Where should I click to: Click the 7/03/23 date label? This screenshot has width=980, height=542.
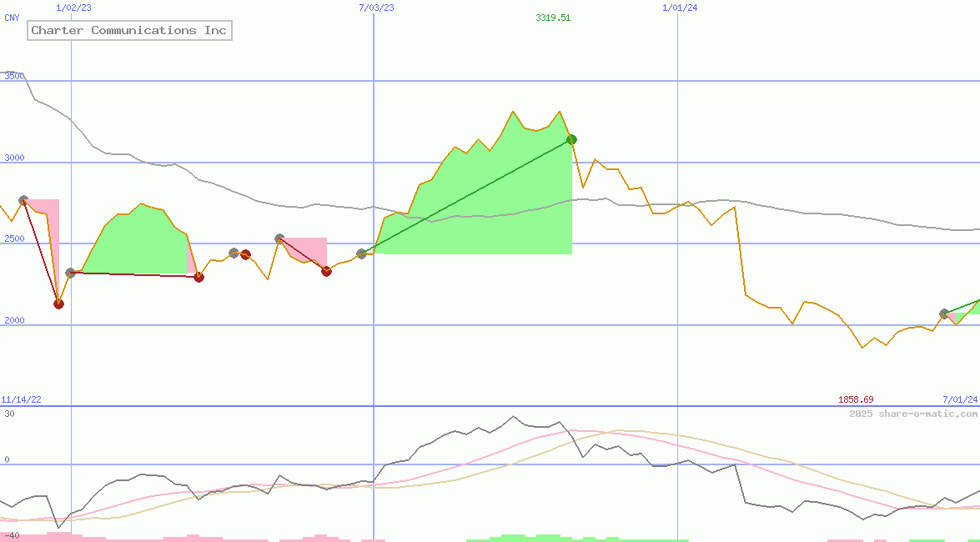[x=376, y=8]
